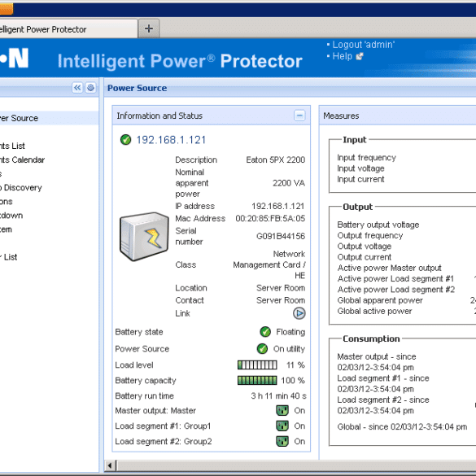Image resolution: width=476 pixels, height=476 pixels.
Task: Open the Actions sidebar item
Action: coord(6,202)
